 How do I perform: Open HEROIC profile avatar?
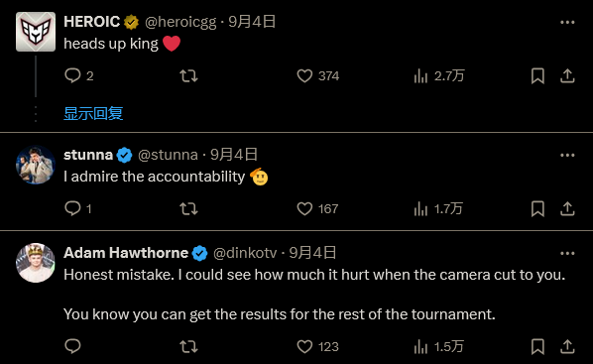(x=36, y=32)
